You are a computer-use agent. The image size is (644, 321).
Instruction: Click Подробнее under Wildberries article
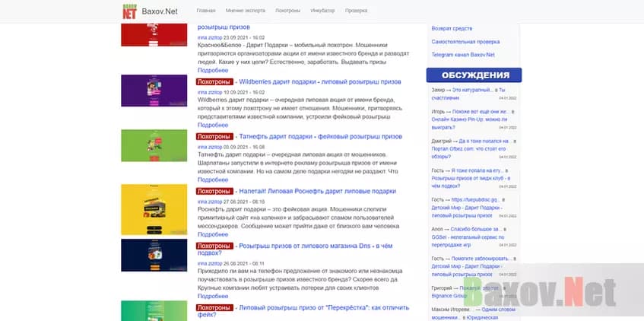click(213, 125)
